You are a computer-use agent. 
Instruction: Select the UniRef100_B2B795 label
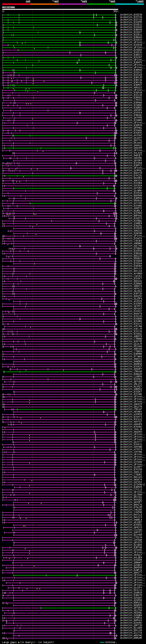[131, 342]
